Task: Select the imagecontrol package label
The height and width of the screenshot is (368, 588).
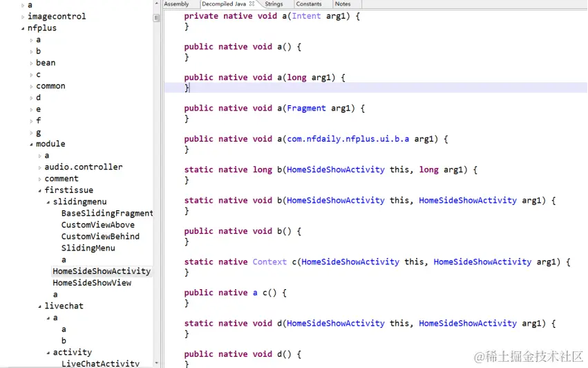Action: point(57,17)
